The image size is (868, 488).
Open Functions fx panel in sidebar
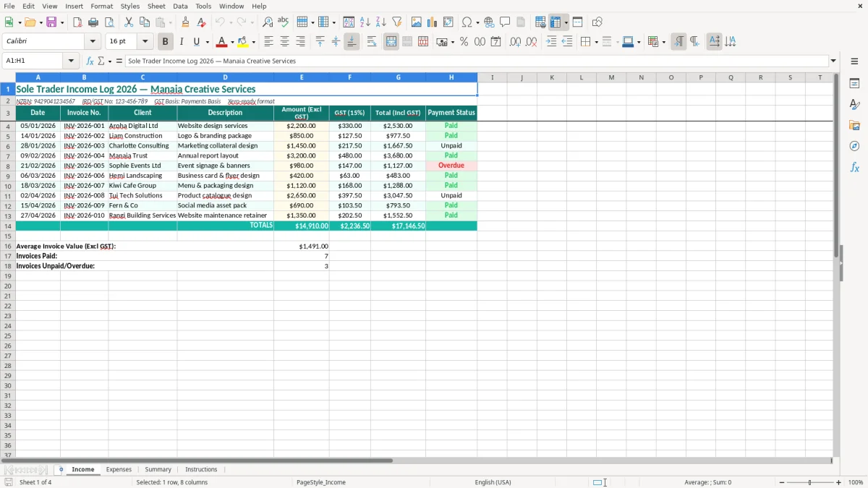coord(854,167)
